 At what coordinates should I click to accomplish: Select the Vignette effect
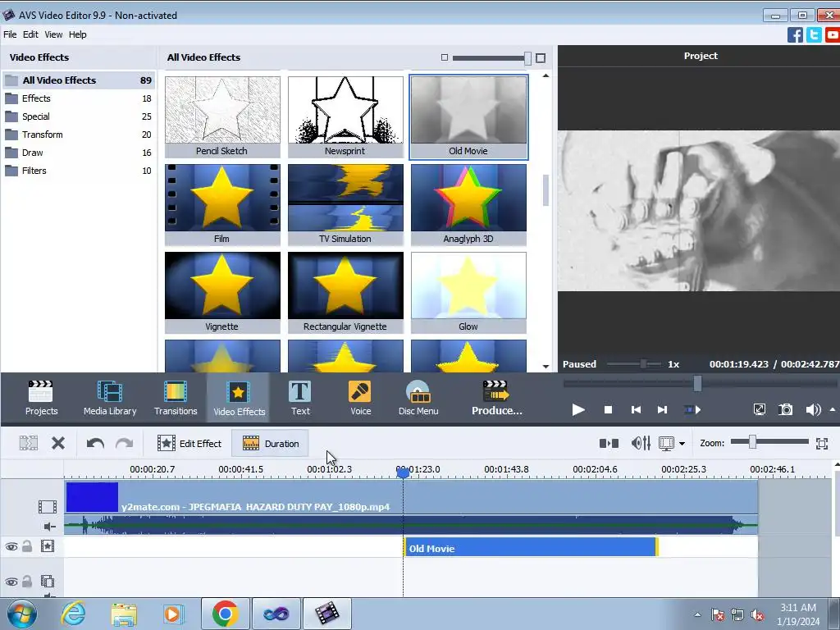[222, 293]
